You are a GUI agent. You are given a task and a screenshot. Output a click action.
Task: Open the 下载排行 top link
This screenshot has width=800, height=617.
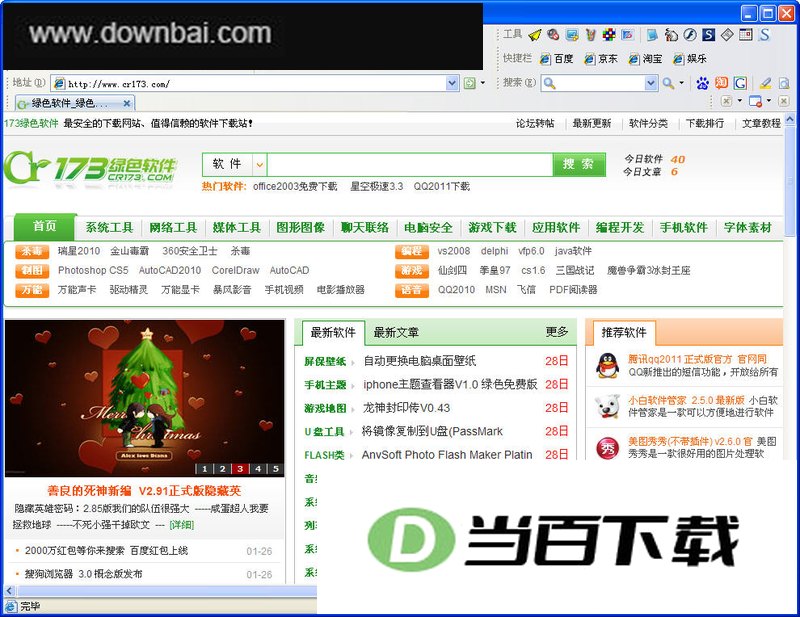point(705,124)
